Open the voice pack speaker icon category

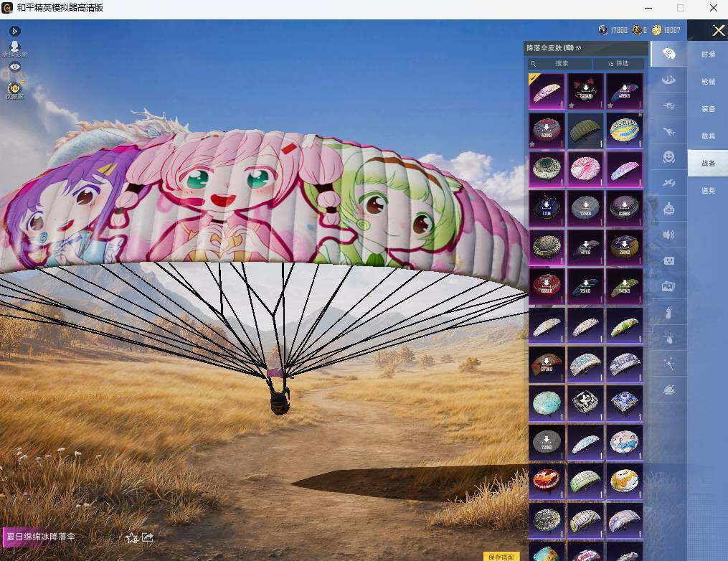coord(668,235)
